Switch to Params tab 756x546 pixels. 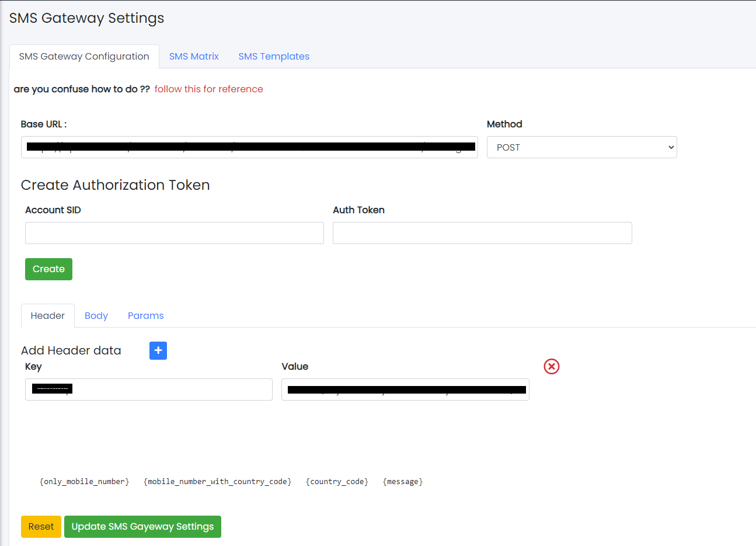point(145,316)
